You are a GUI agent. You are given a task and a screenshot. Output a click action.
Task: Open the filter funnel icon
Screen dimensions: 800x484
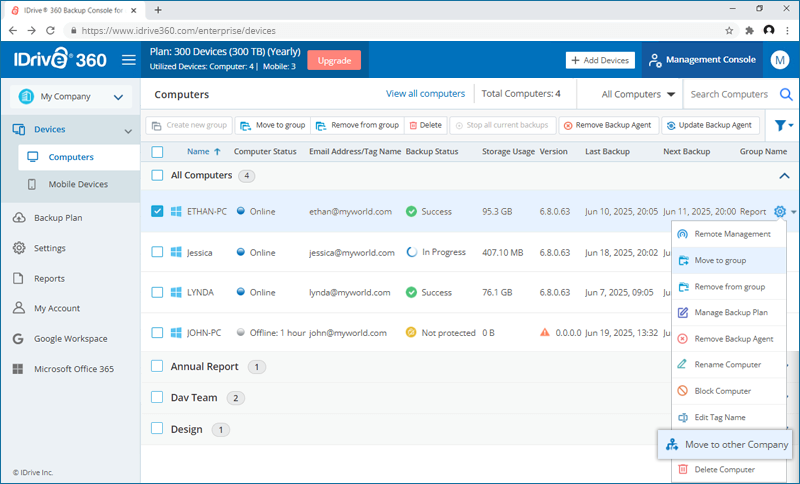pos(780,125)
